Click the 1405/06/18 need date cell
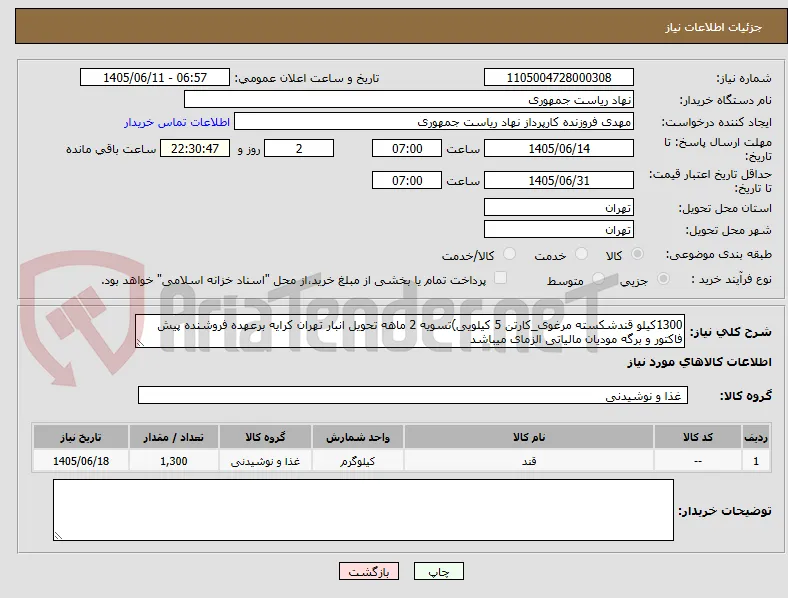788x598 pixels. coord(81,461)
